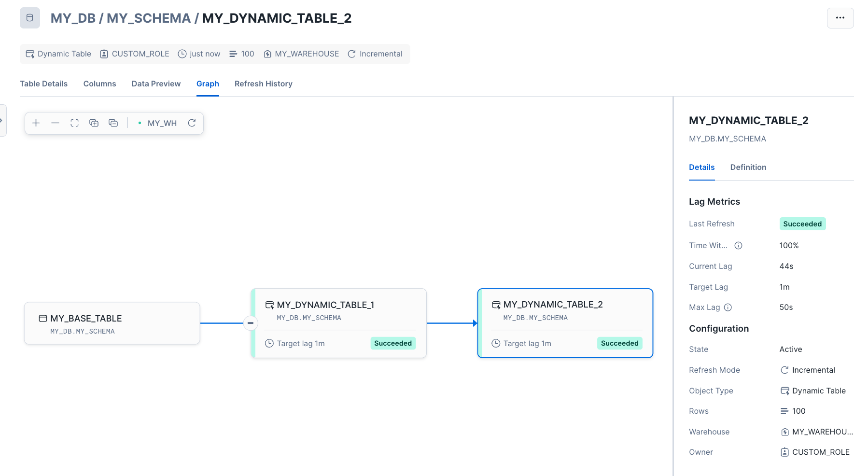Screen dimensions: 868x476
Task: Select the MY_BASE_TABLE node in the graph
Action: click(x=112, y=323)
